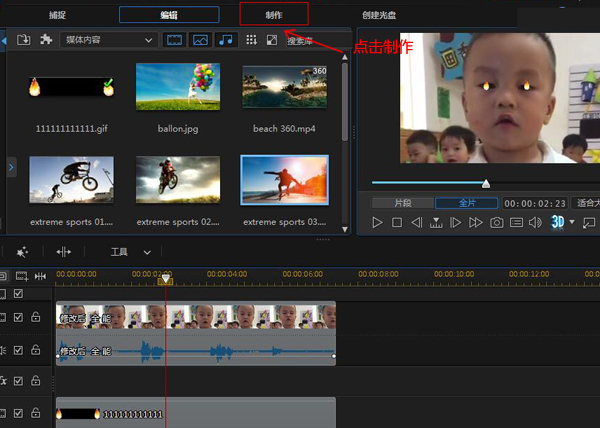Click the undock preview window icon

click(x=589, y=223)
